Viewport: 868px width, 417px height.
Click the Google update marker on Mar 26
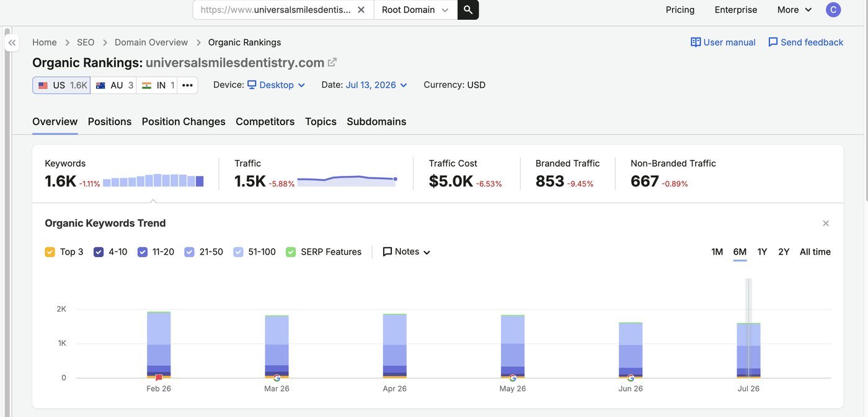(x=277, y=378)
